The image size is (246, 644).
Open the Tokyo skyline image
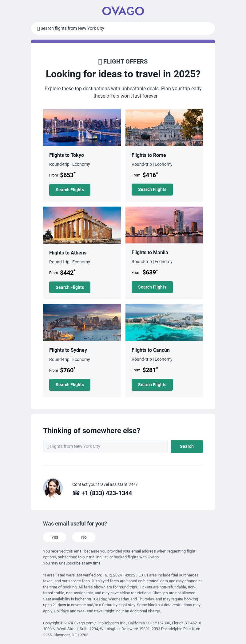82,127
